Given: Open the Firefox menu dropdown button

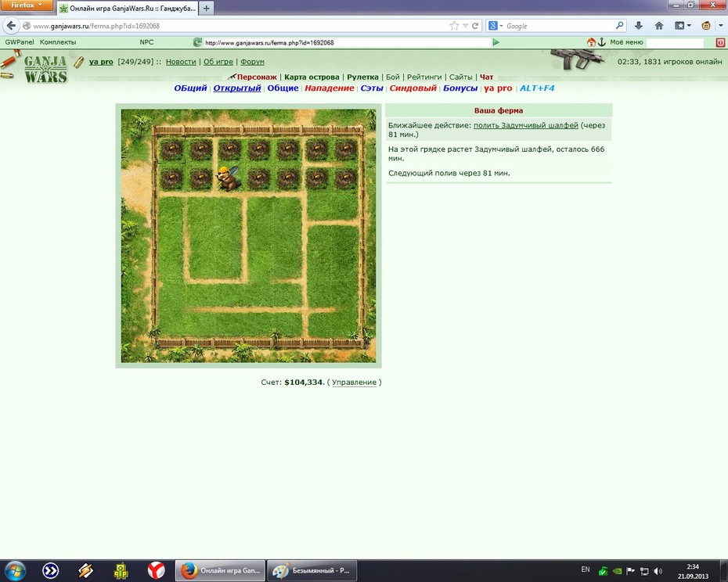Looking at the screenshot, I should [x=27, y=5].
